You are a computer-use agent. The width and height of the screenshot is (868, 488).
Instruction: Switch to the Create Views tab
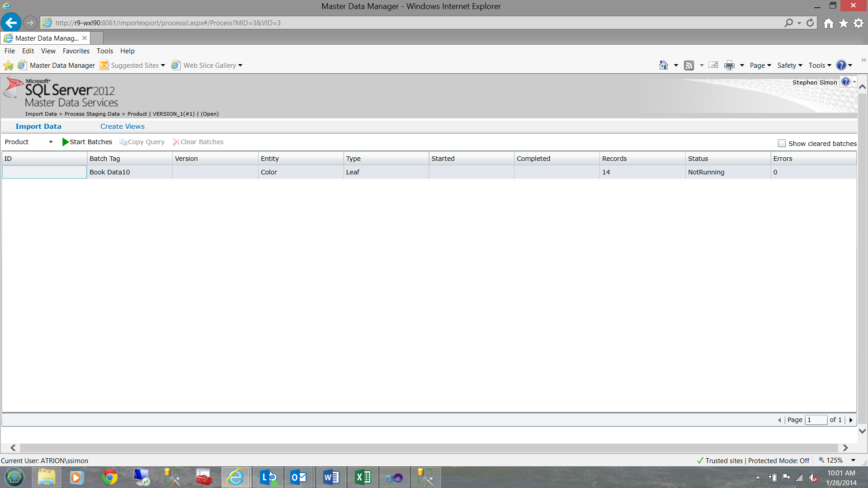pyautogui.click(x=122, y=127)
